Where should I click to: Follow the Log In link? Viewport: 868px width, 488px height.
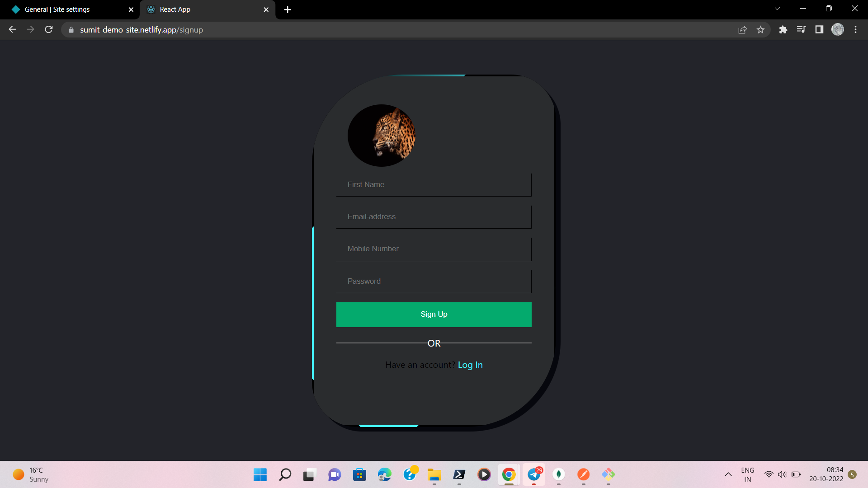(x=470, y=365)
